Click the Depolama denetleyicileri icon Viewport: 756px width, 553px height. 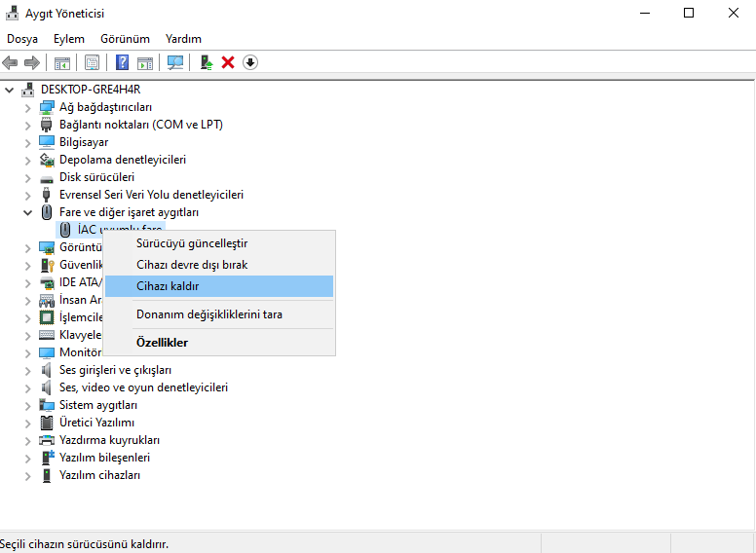(x=47, y=160)
